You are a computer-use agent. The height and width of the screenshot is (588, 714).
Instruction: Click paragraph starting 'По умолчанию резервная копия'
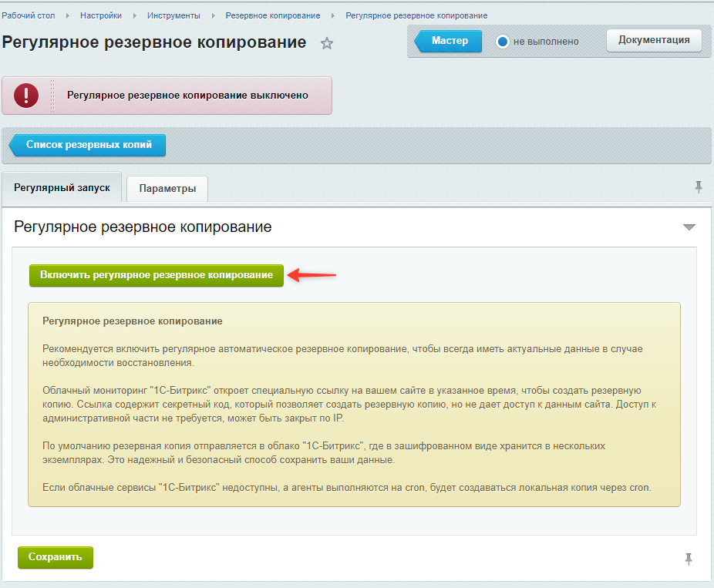tap(324, 453)
